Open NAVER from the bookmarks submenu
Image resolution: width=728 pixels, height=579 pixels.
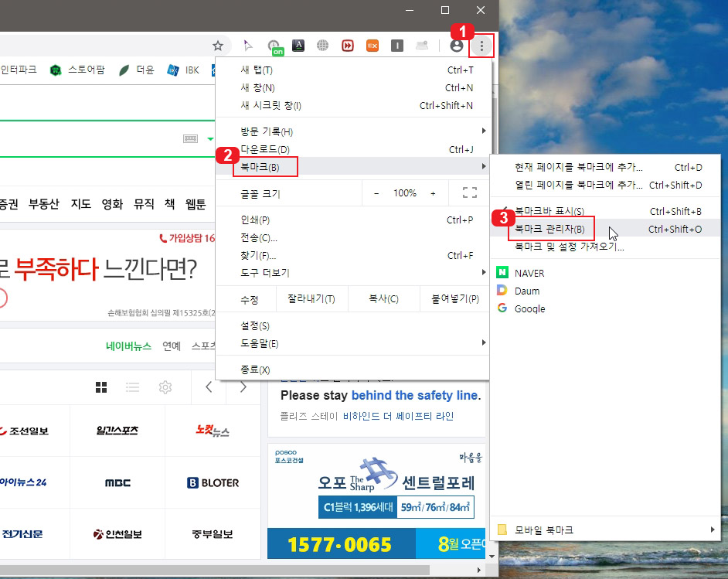click(x=530, y=273)
